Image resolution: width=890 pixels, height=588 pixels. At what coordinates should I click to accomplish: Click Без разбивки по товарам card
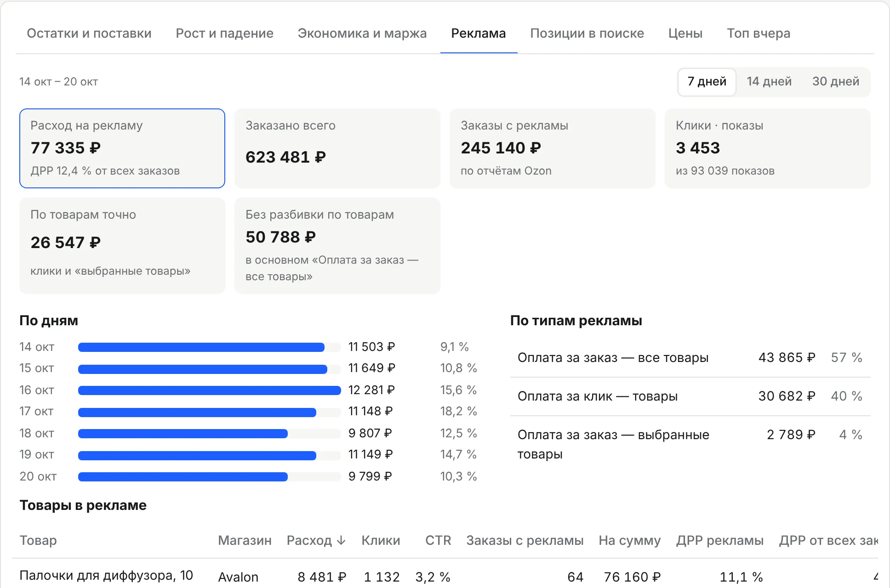click(337, 246)
